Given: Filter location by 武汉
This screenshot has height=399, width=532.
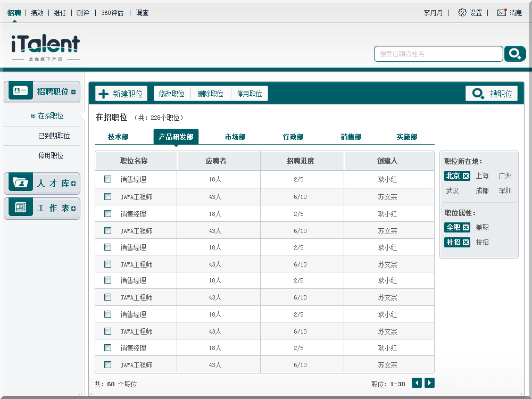Looking at the screenshot, I should tap(452, 190).
